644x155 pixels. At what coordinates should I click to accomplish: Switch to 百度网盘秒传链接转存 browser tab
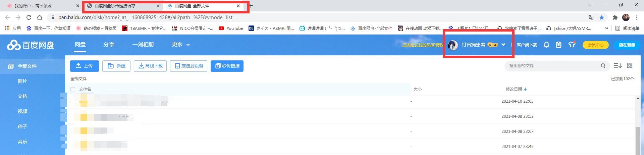(115, 6)
